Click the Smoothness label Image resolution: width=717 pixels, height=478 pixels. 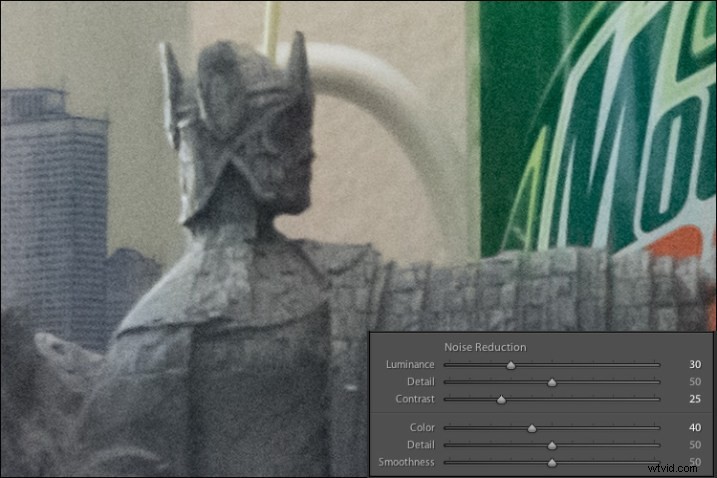coord(406,462)
